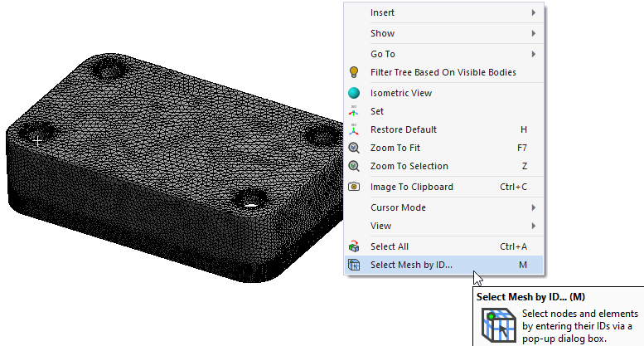
Task: Choose Image To Clipboard
Action: [x=444, y=187]
